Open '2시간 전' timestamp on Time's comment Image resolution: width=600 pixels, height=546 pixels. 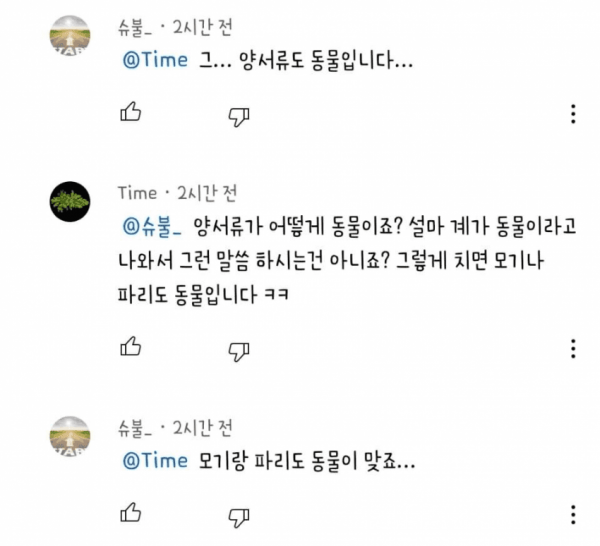tap(207, 193)
